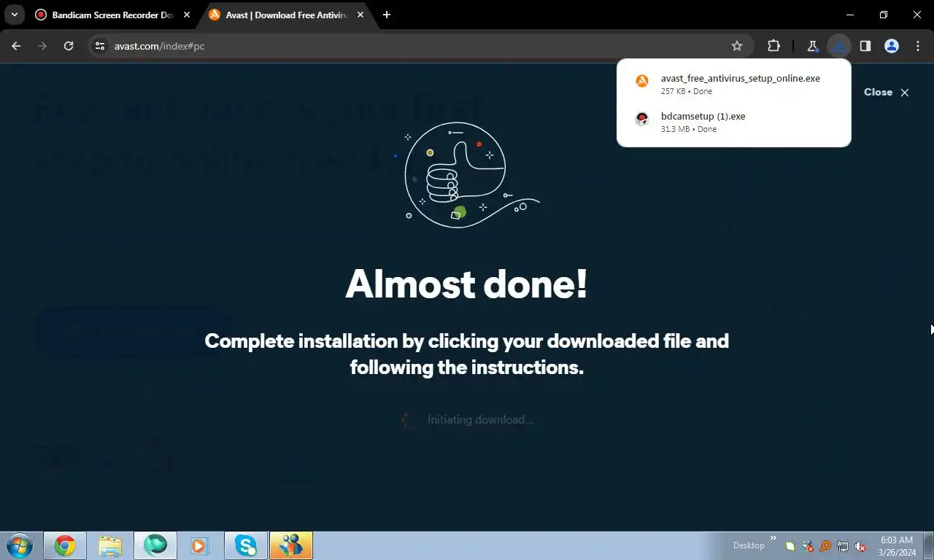
Task: Click the green leaf tray icon
Action: pos(790,545)
